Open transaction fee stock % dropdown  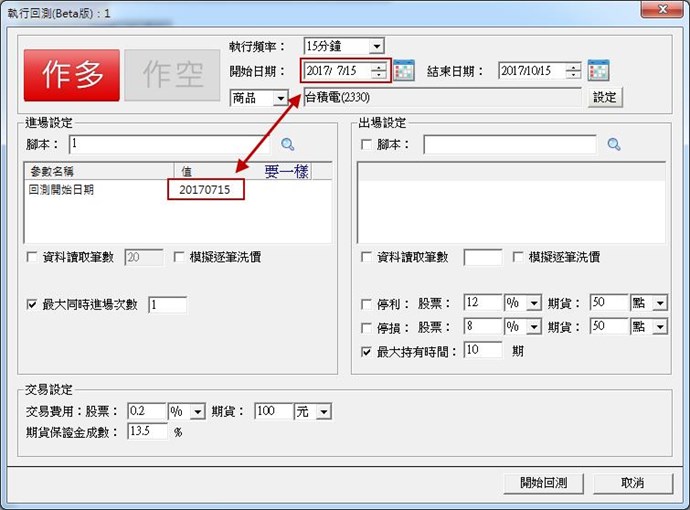pos(198,412)
